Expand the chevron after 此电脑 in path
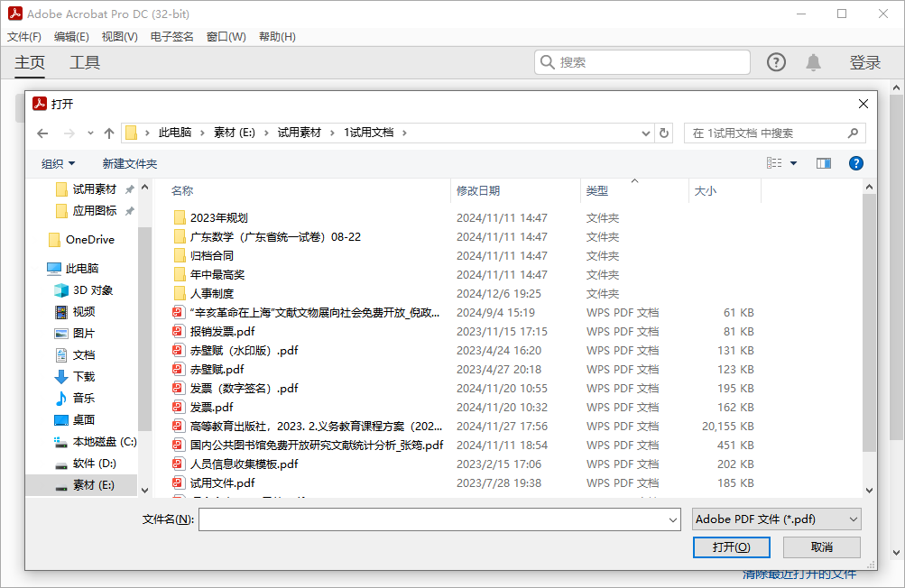This screenshot has width=905, height=588. tap(202, 133)
